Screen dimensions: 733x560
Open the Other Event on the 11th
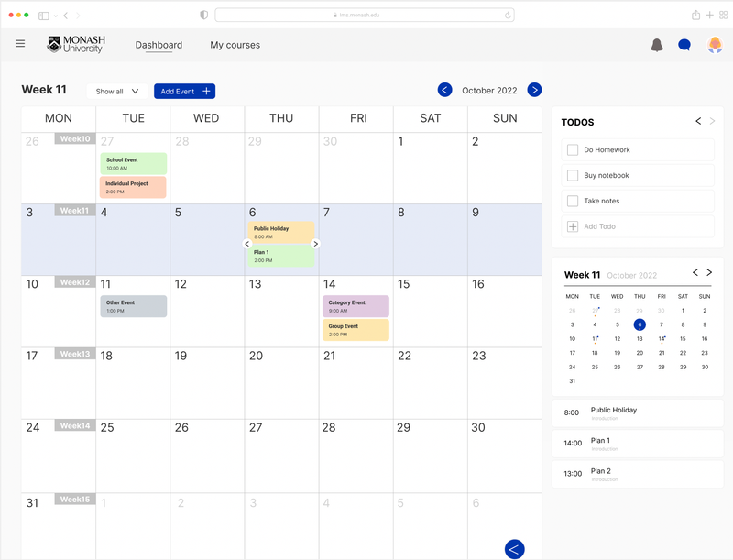click(134, 306)
